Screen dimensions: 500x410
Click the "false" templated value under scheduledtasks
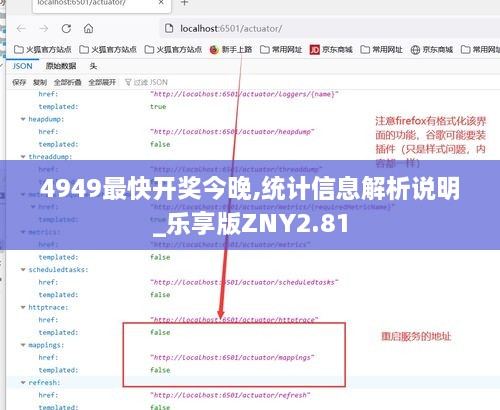tap(160, 295)
